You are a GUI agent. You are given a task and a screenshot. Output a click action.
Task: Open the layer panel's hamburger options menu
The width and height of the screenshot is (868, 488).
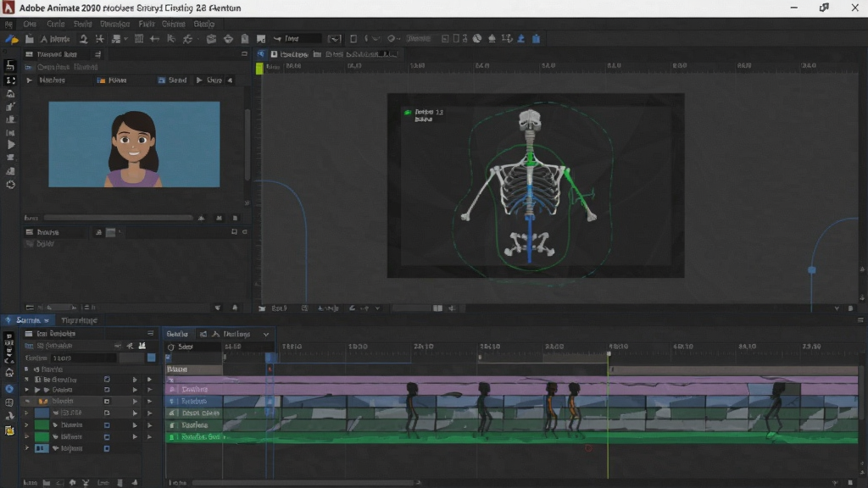point(151,334)
